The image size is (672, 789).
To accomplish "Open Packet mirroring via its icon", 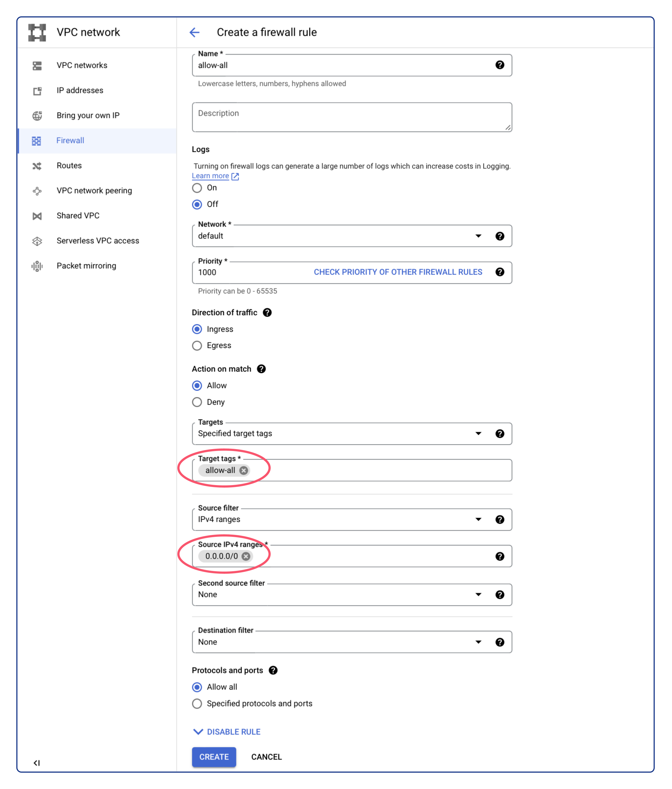I will pos(37,266).
